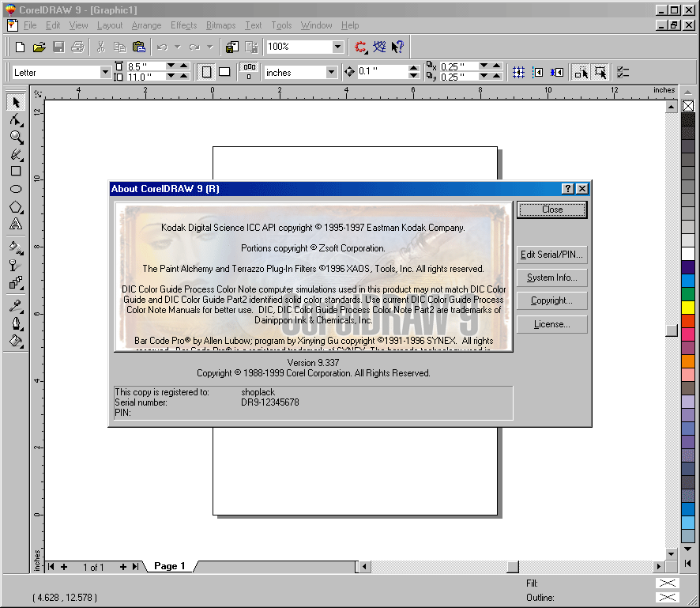Select the Polygon tool
This screenshot has height=608, width=700.
tap(16, 208)
